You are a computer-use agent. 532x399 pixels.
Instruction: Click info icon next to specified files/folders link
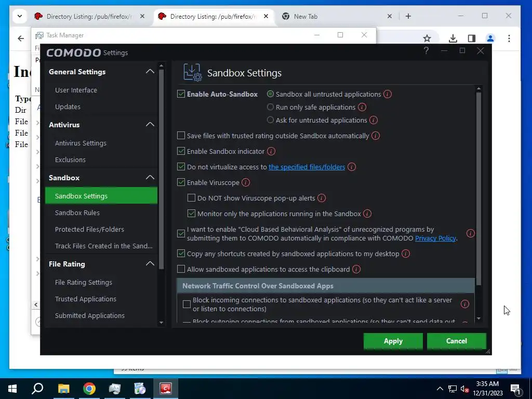click(352, 167)
